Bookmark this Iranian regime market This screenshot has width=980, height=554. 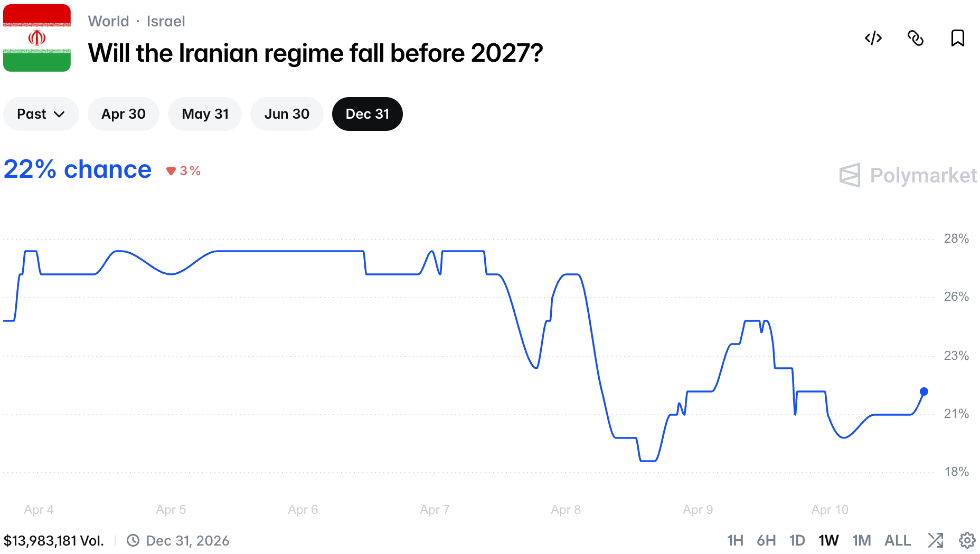pyautogui.click(x=957, y=38)
